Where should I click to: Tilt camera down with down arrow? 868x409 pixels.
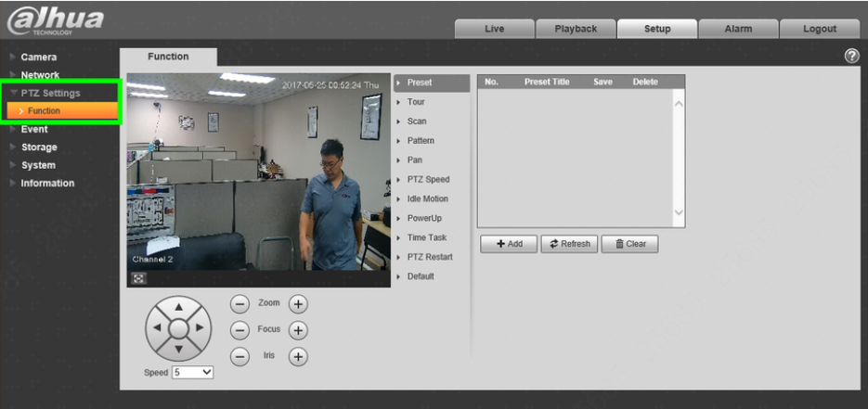(x=178, y=349)
